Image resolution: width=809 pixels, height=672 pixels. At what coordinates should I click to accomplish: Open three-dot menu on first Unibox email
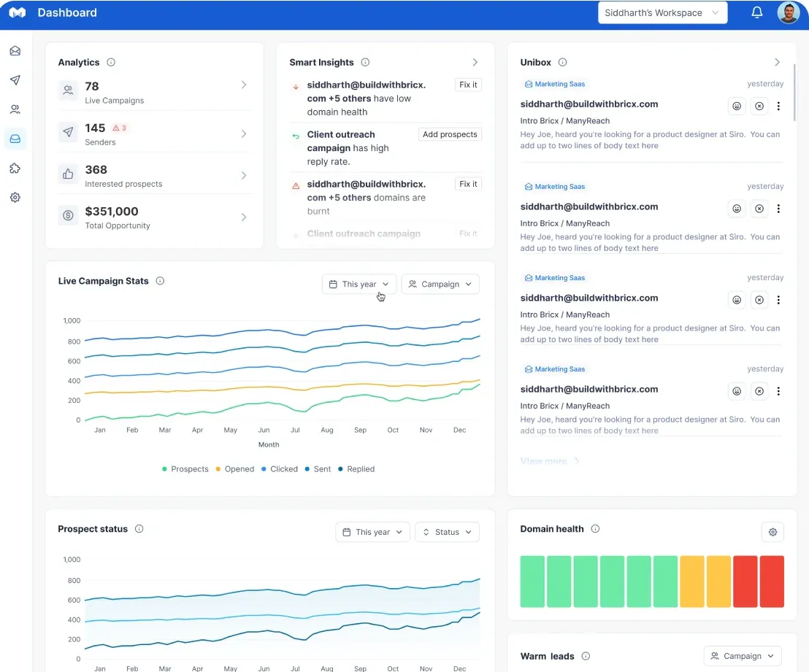click(778, 106)
